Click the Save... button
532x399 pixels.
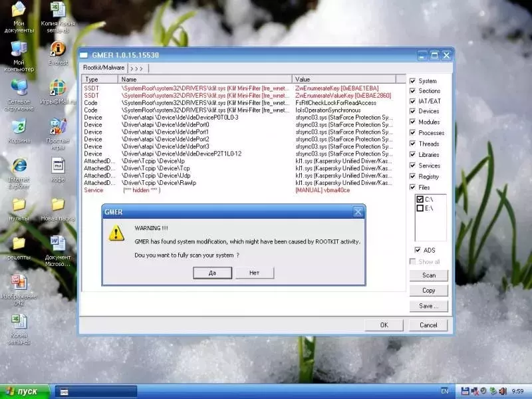coord(429,306)
